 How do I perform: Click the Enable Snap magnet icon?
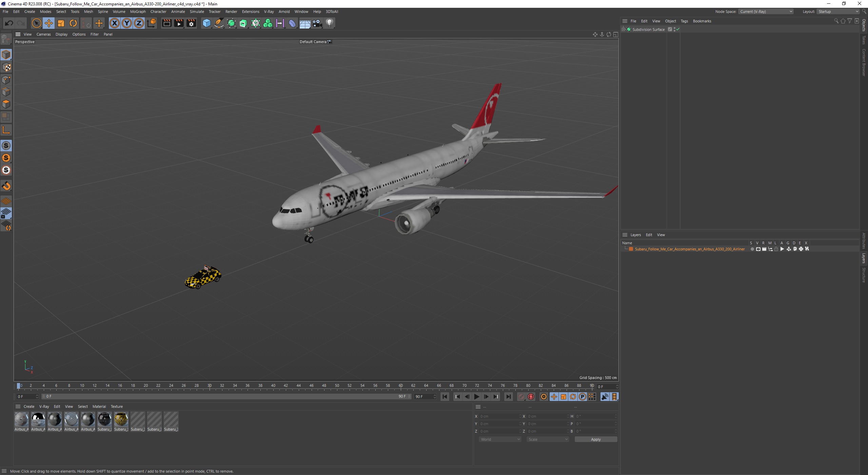pos(6,186)
